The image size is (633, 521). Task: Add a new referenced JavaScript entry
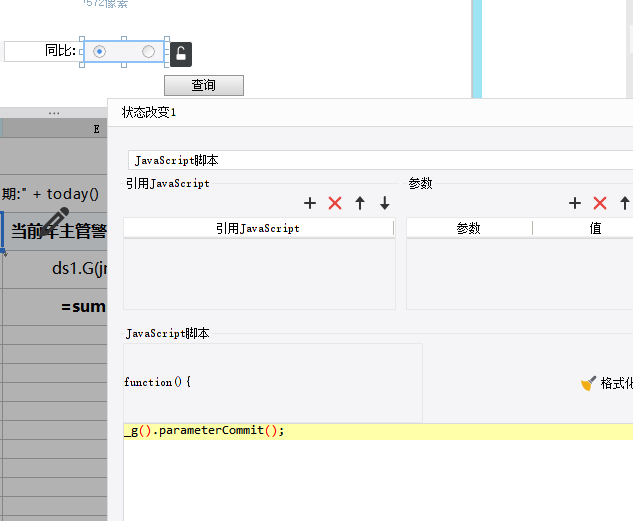pos(310,203)
